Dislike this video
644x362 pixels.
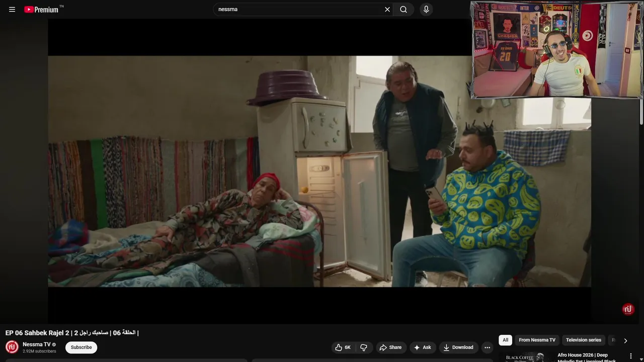(364, 347)
